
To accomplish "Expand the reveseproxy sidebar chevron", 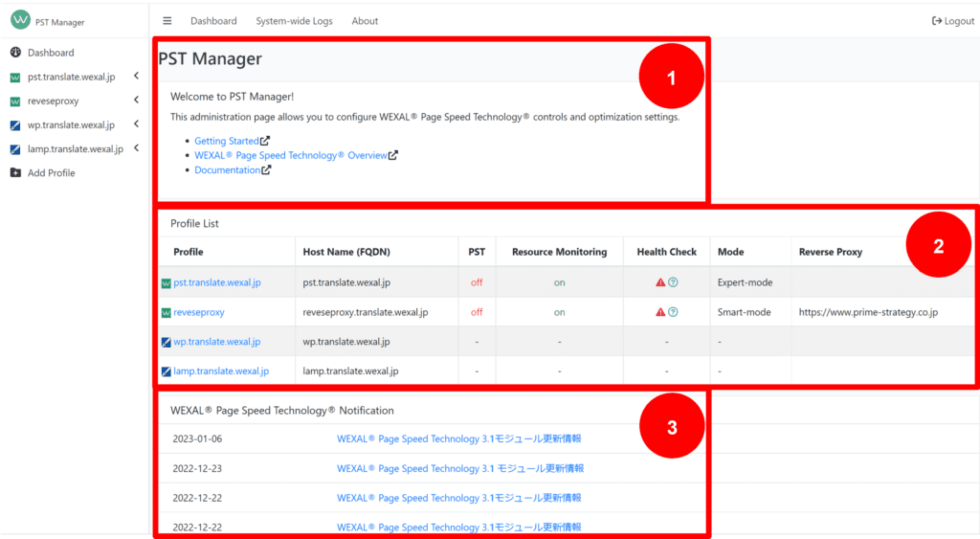I will click(x=136, y=101).
